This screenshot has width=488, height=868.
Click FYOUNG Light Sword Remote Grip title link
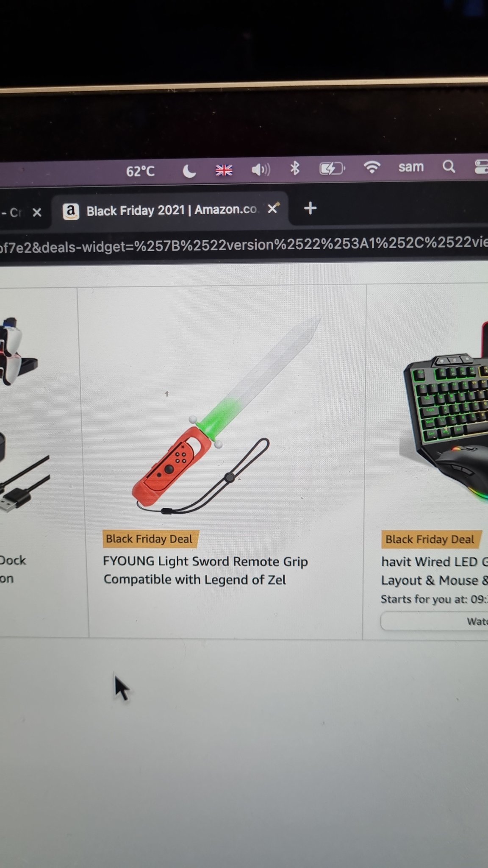pos(205,570)
